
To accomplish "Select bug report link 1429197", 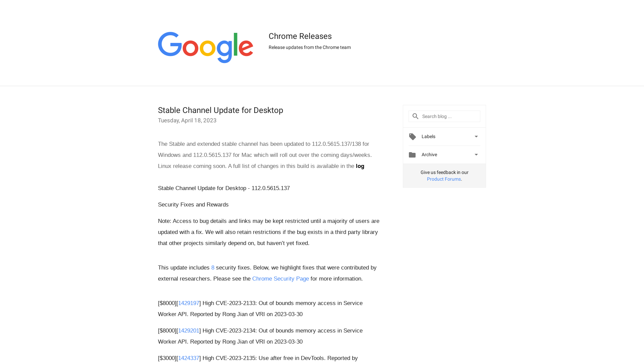I will click(189, 303).
